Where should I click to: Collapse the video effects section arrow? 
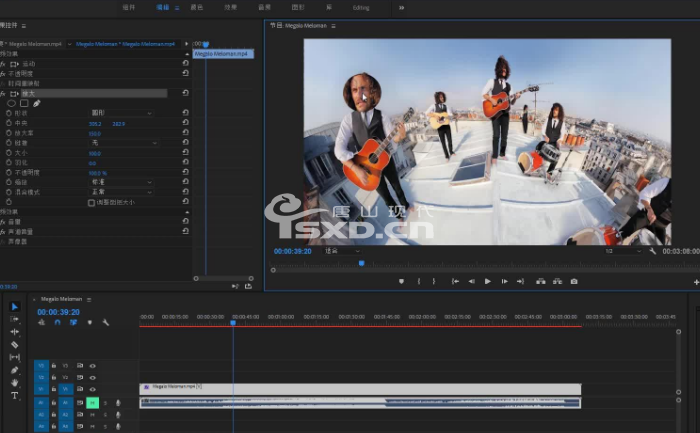click(x=187, y=54)
